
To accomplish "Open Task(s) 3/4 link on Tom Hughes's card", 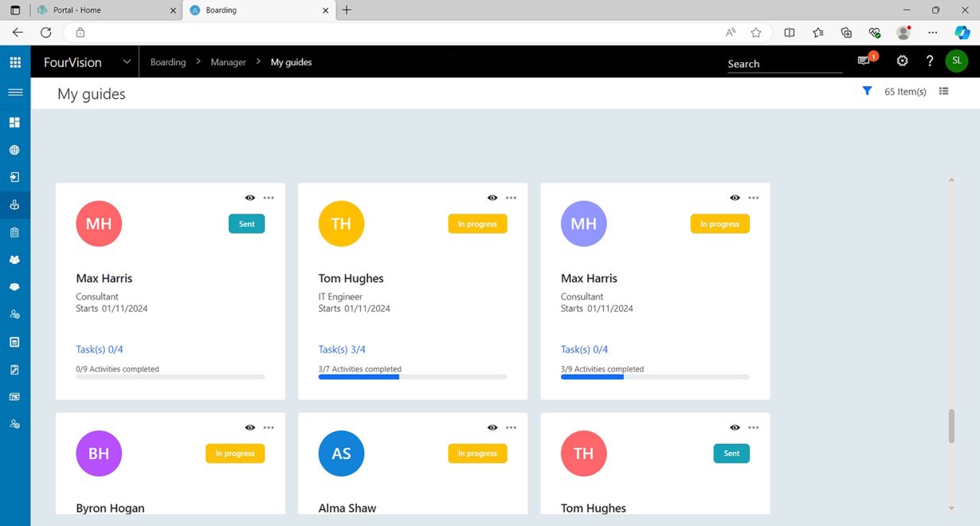I will (x=340, y=349).
